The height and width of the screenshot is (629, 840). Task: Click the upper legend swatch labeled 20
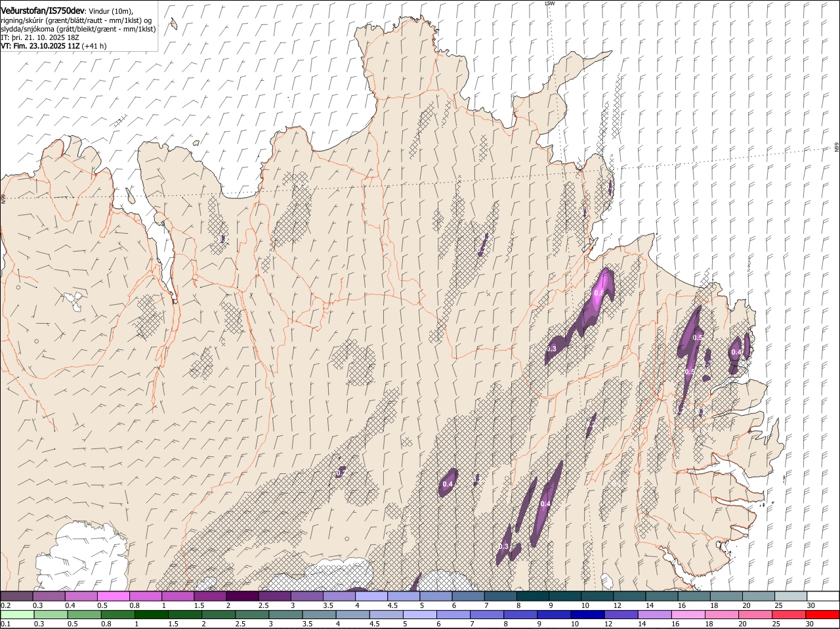759,596
